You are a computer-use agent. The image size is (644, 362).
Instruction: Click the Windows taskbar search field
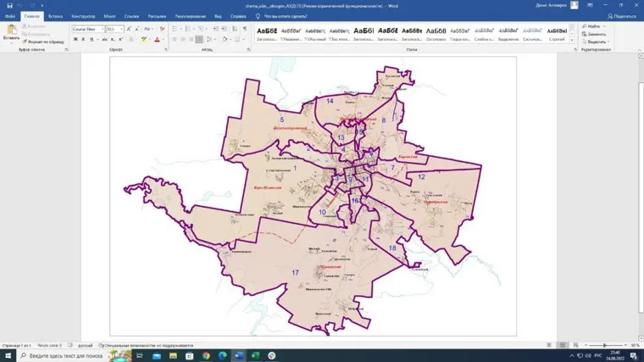coord(59,355)
